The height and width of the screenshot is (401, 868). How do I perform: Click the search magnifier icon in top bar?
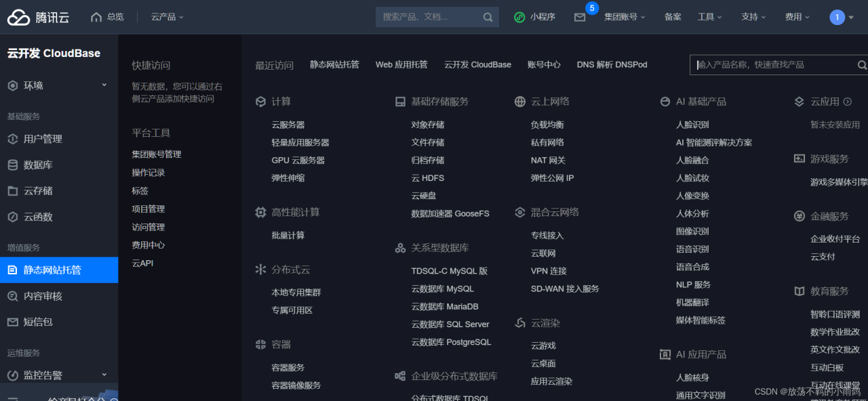(488, 17)
